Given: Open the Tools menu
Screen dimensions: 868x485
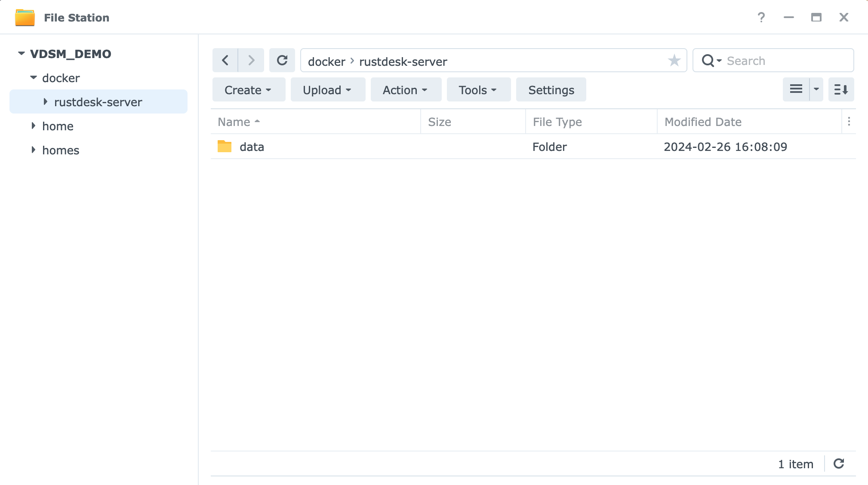Looking at the screenshot, I should coord(478,89).
